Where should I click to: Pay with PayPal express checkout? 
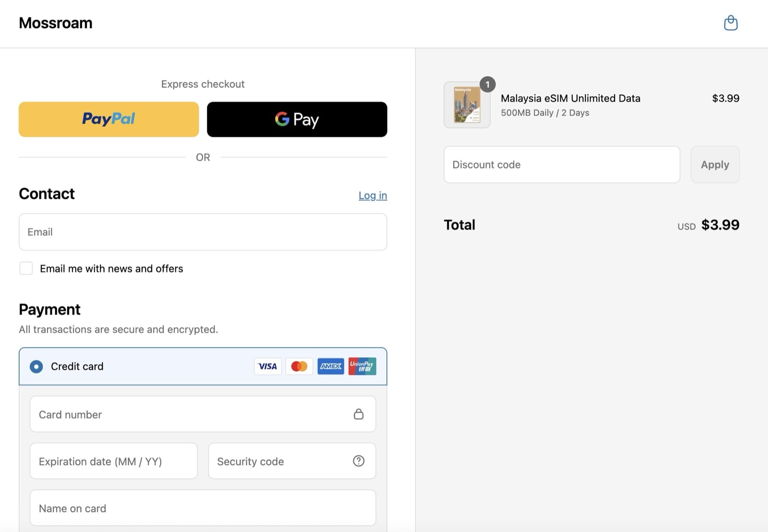click(109, 119)
